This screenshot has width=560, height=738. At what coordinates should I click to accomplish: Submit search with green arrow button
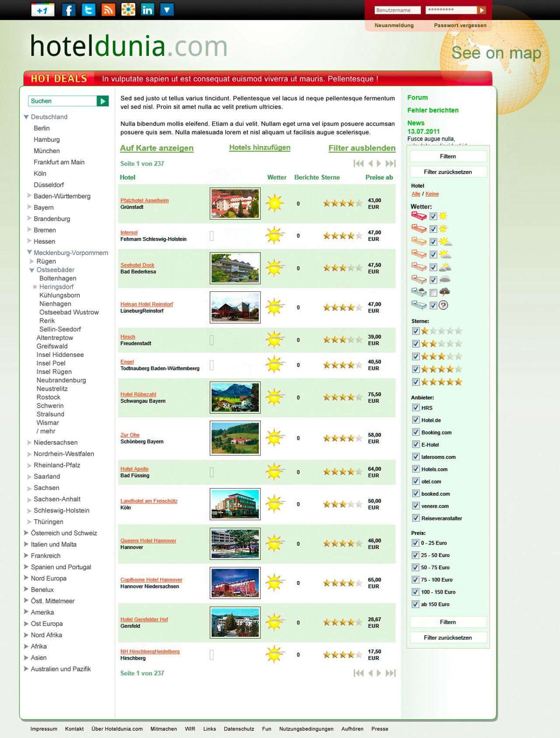[102, 101]
